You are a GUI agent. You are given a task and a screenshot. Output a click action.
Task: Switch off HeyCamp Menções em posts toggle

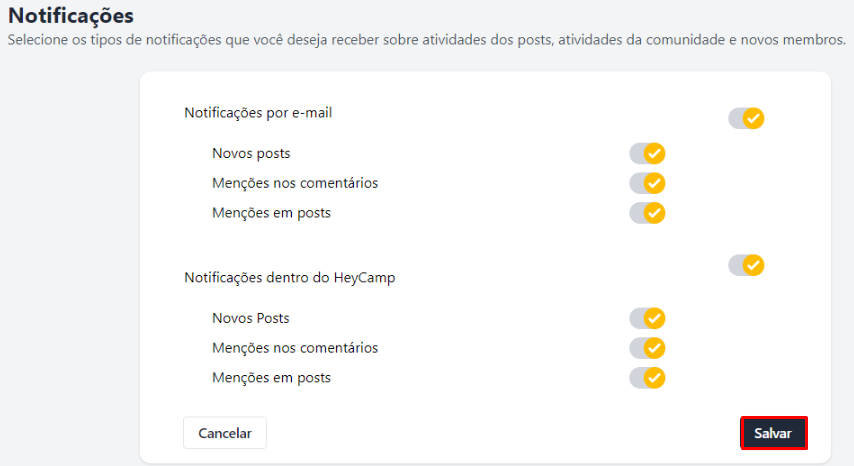(x=647, y=378)
